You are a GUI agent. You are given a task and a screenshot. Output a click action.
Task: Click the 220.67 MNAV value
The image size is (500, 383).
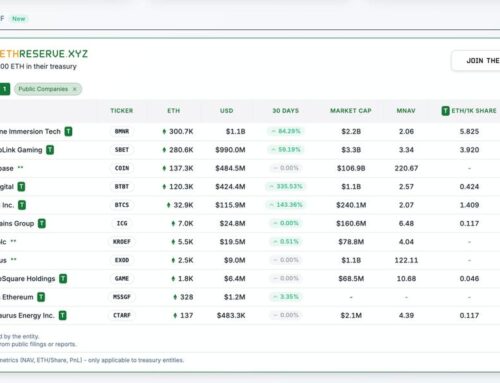click(406, 168)
